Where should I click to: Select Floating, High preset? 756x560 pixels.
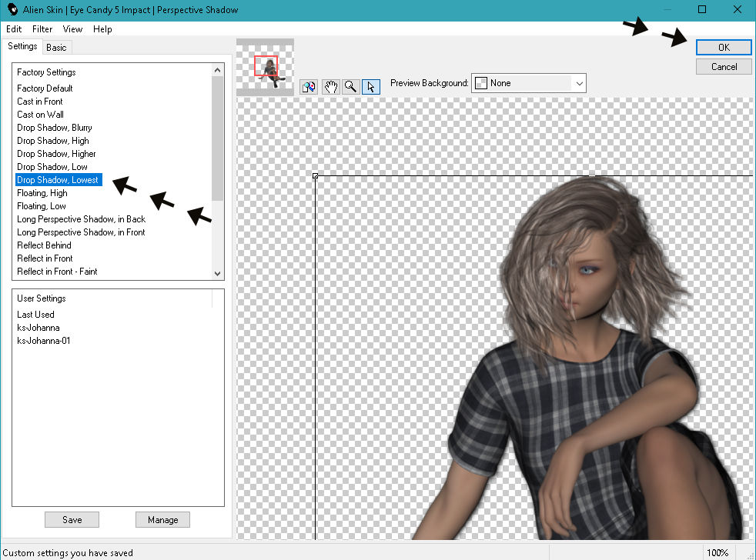pyautogui.click(x=42, y=193)
